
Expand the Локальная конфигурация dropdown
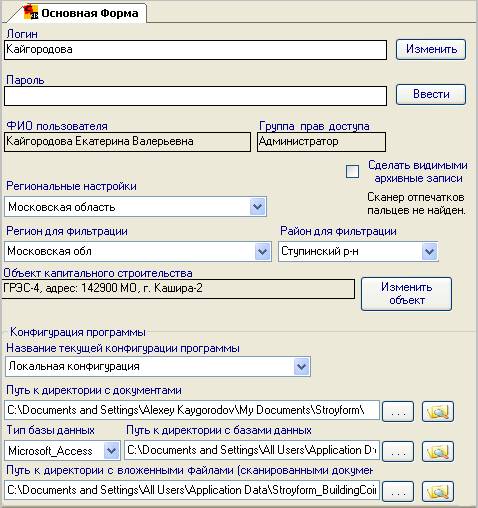(x=302, y=367)
